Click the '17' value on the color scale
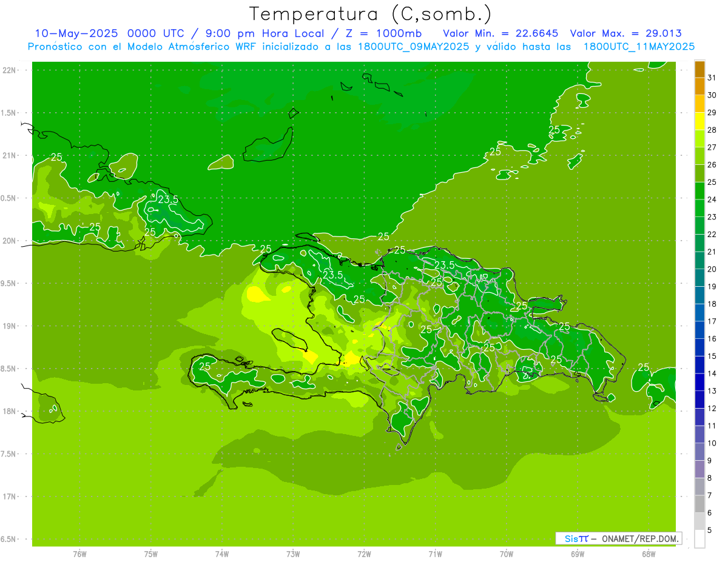The image size is (728, 562). tap(712, 321)
